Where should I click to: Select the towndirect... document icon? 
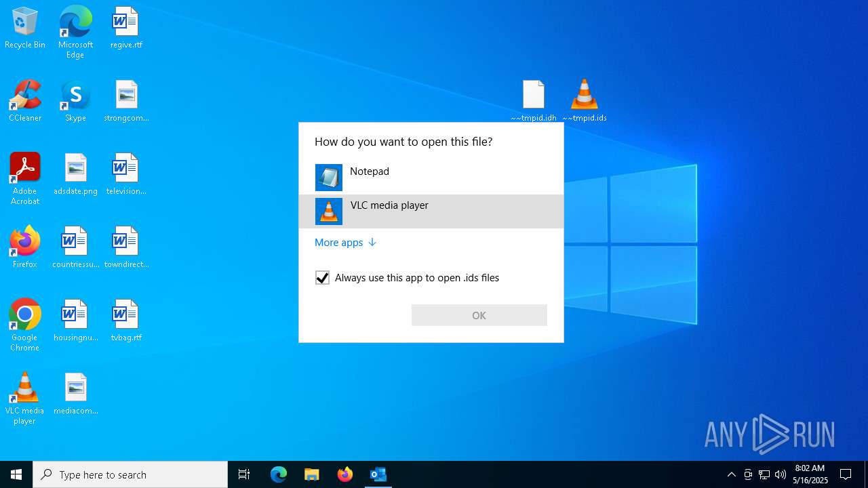point(126,248)
